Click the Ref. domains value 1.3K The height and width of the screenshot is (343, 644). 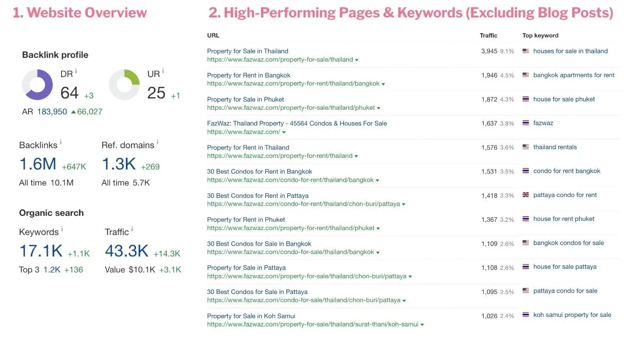119,164
